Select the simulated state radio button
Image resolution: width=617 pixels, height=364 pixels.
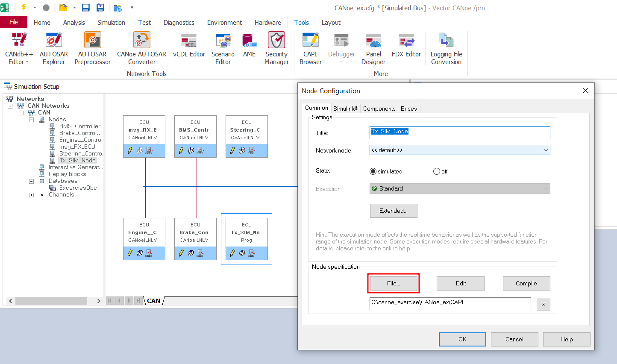tap(373, 171)
